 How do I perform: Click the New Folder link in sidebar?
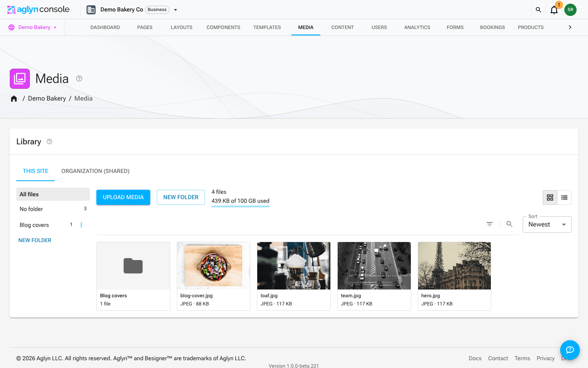pyautogui.click(x=35, y=240)
